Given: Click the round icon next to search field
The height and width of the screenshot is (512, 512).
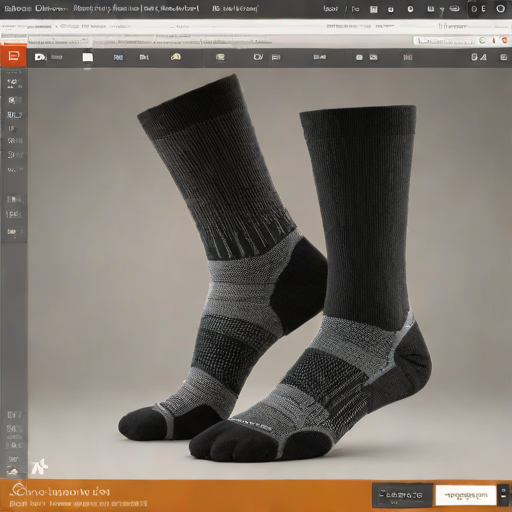Looking at the screenshot, I should point(482,41).
